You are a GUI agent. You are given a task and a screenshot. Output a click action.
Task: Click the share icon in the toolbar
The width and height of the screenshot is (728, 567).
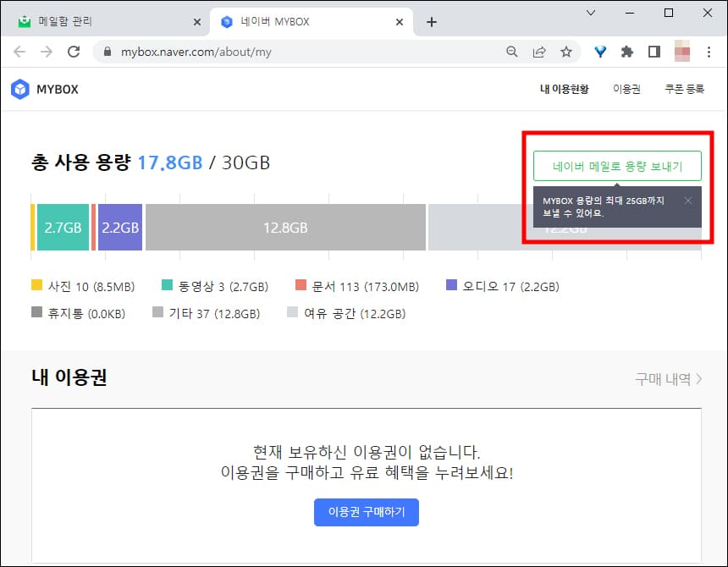539,52
